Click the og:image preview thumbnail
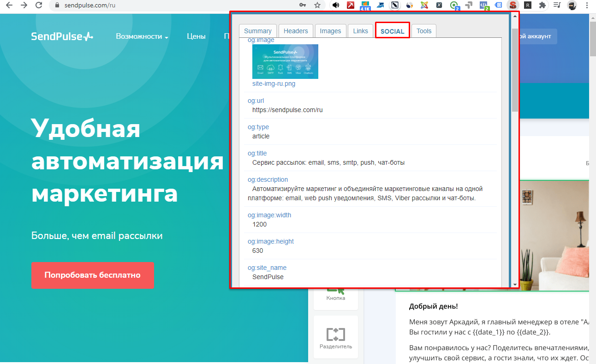 click(x=285, y=61)
